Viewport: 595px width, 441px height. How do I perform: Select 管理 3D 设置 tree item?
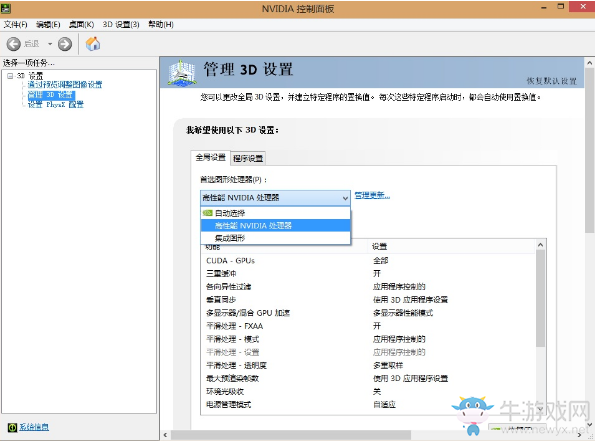click(x=51, y=94)
